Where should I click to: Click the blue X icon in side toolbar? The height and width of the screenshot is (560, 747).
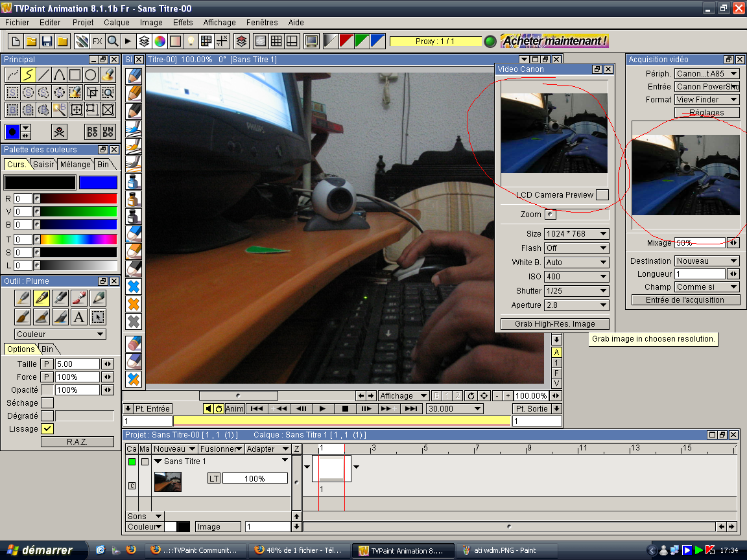tap(134, 286)
